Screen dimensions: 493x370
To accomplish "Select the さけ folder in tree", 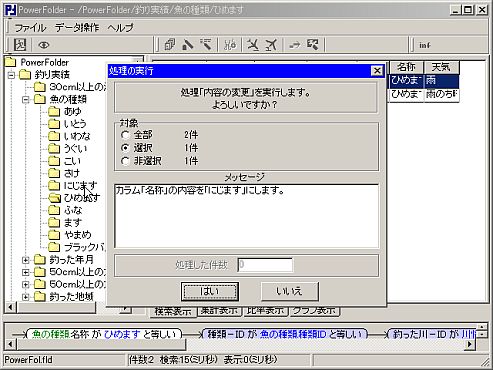I will click(x=72, y=173).
